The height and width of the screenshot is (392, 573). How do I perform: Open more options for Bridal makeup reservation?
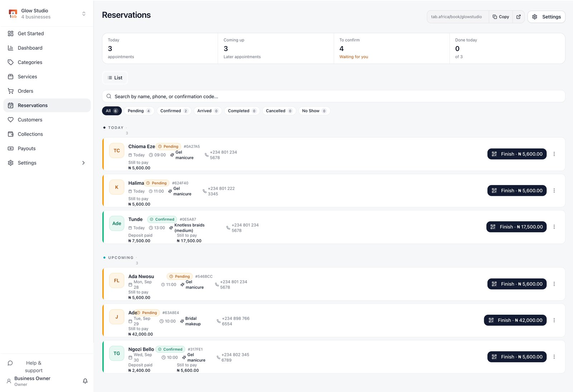point(554,320)
